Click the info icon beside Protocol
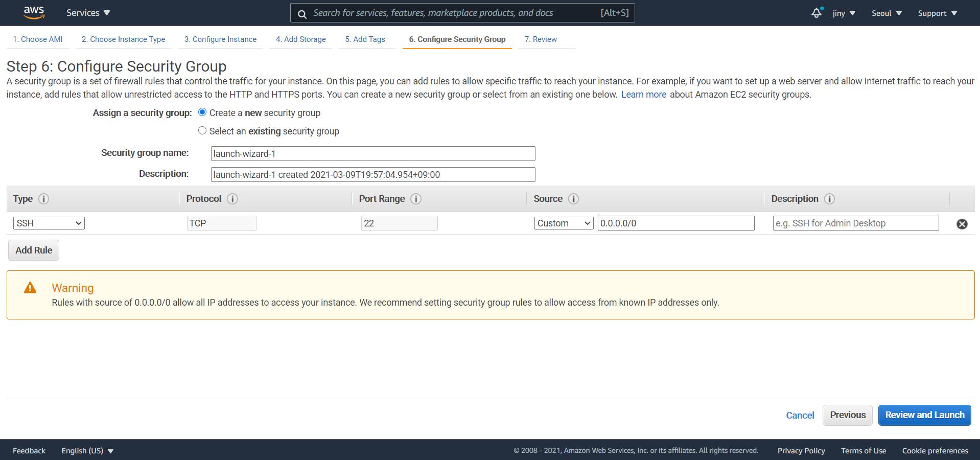 pyautogui.click(x=232, y=199)
